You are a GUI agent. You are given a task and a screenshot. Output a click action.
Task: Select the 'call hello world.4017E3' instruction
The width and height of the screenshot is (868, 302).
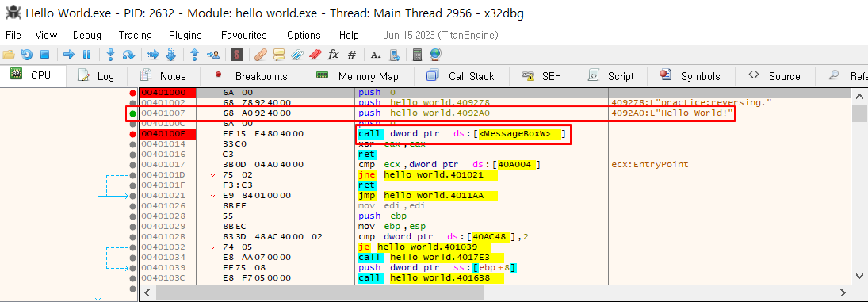point(431,257)
